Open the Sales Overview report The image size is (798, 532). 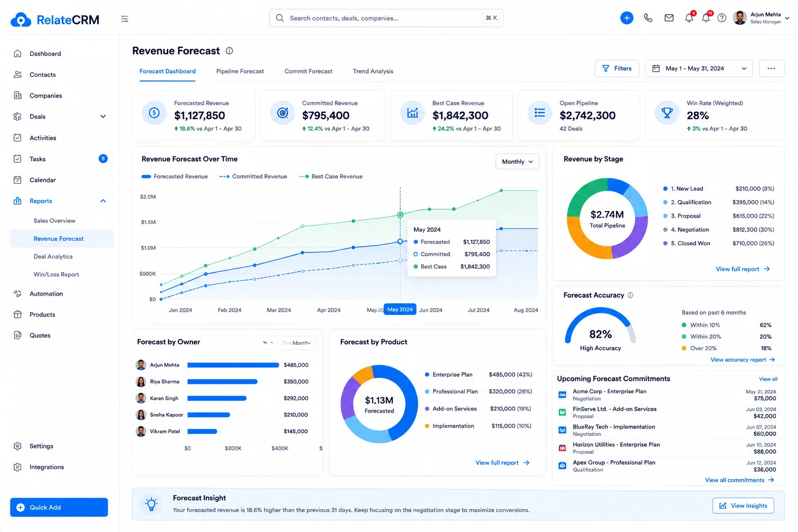tap(55, 221)
